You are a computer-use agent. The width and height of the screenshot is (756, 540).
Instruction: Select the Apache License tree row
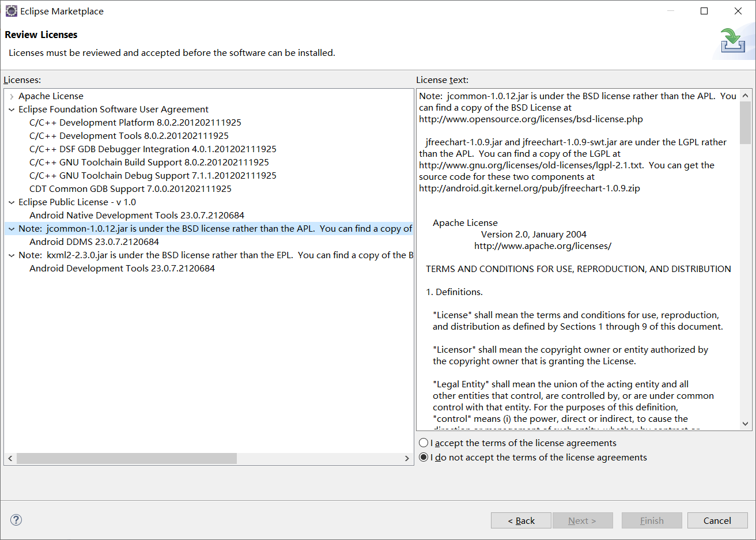(x=51, y=96)
